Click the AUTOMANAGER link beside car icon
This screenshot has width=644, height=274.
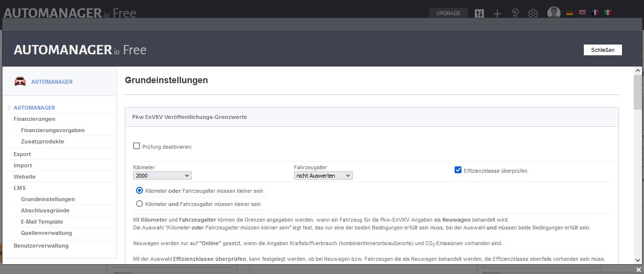(52, 82)
